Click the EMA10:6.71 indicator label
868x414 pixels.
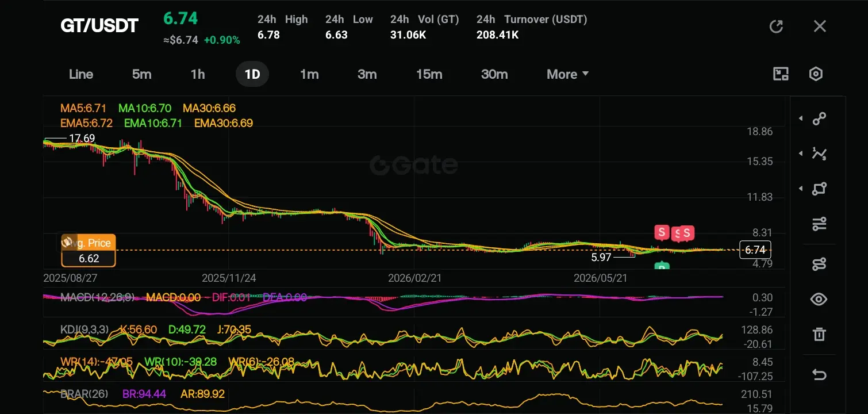click(x=153, y=123)
